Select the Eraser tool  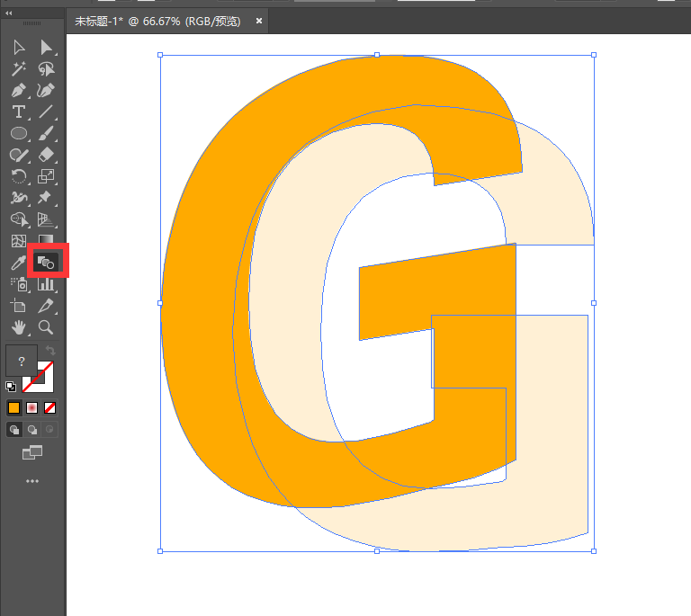pos(46,155)
